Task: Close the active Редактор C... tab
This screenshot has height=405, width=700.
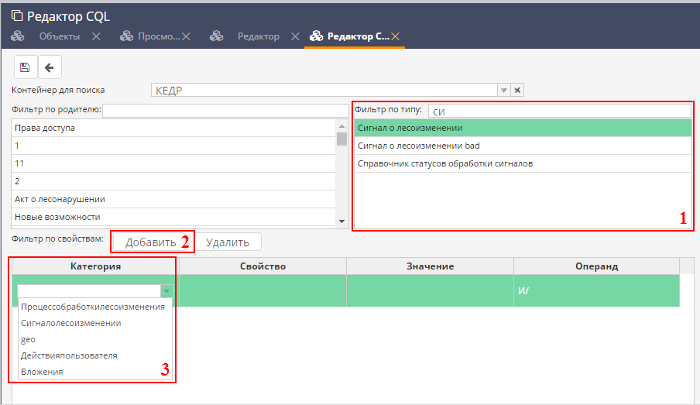Action: pyautogui.click(x=396, y=36)
